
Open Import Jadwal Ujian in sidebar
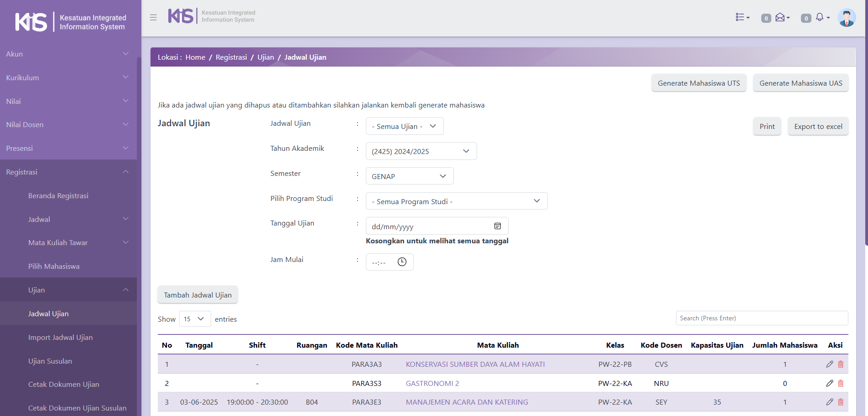(x=60, y=337)
